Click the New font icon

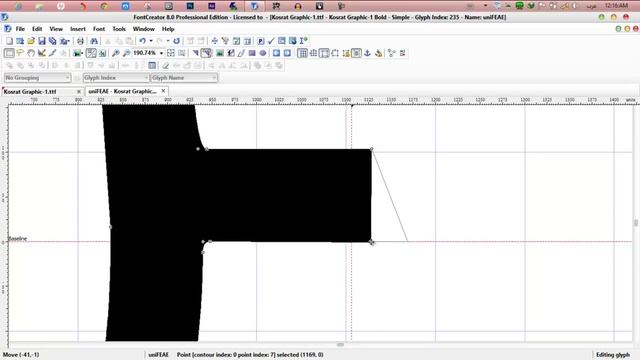[x=9, y=41]
